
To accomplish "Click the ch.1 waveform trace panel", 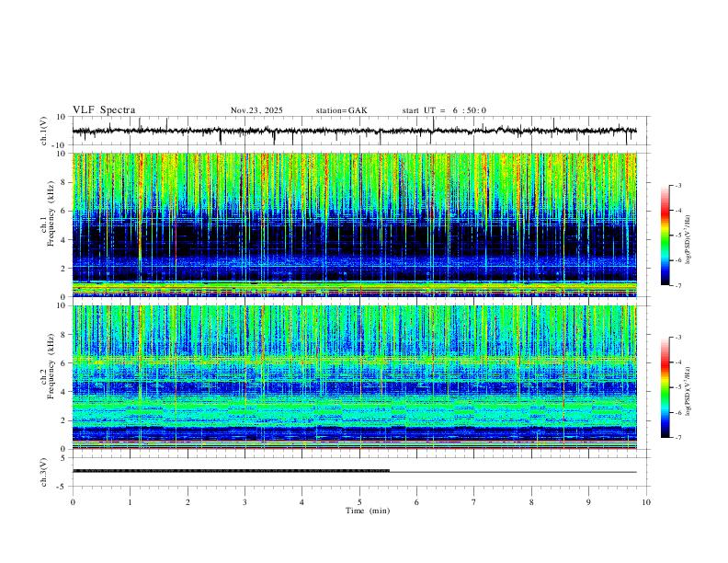I will tap(361, 131).
